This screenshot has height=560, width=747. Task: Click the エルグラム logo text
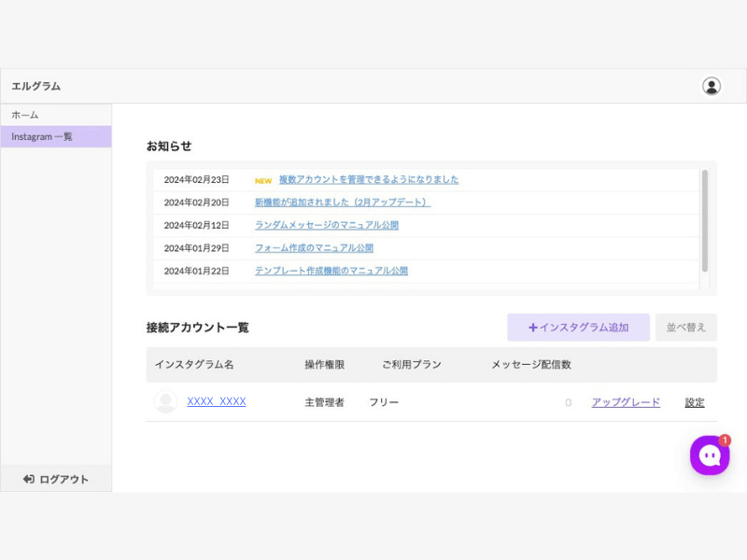[x=35, y=86]
